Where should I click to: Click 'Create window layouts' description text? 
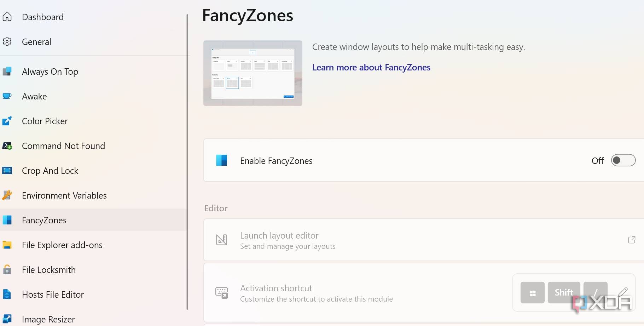coord(418,47)
